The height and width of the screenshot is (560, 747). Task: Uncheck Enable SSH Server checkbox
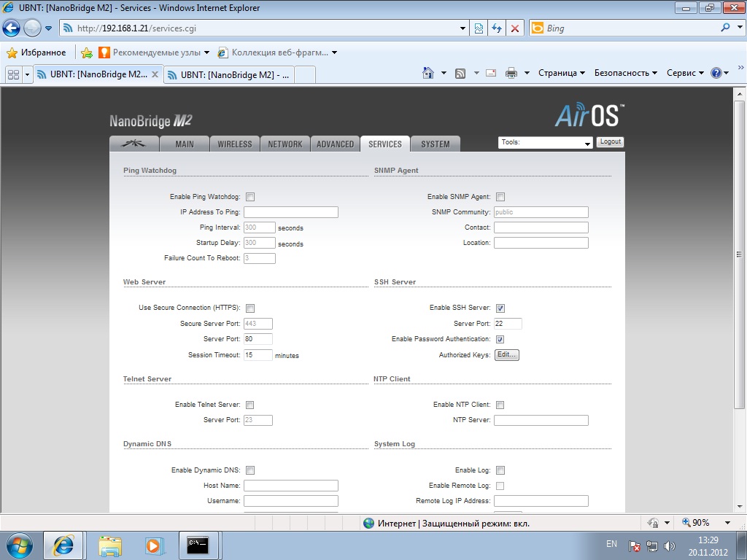coord(500,308)
